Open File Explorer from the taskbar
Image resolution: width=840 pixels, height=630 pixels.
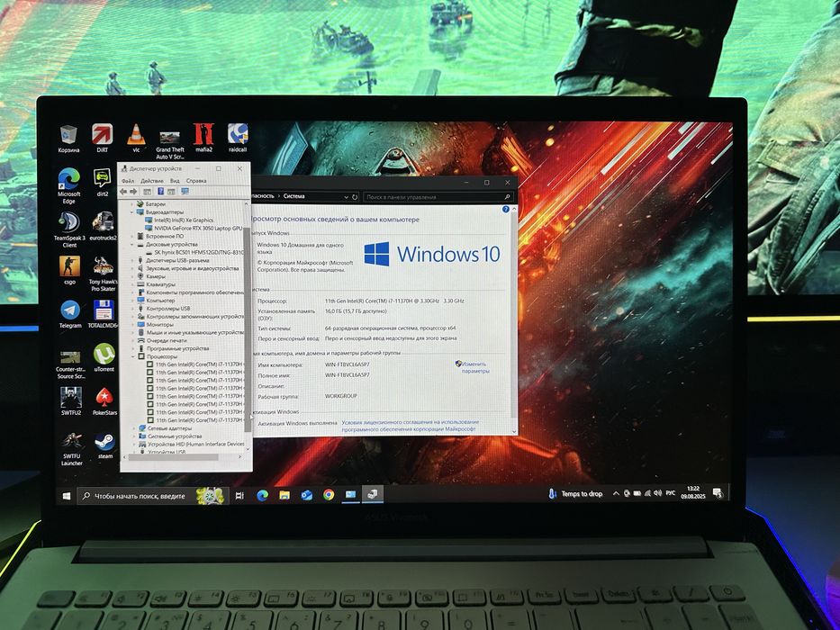285,495
